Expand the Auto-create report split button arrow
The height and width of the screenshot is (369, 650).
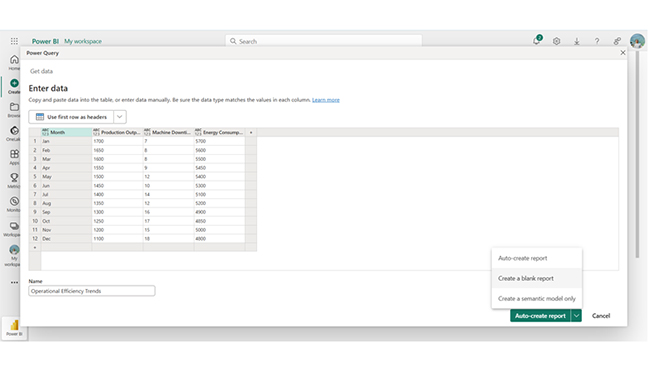coord(576,316)
